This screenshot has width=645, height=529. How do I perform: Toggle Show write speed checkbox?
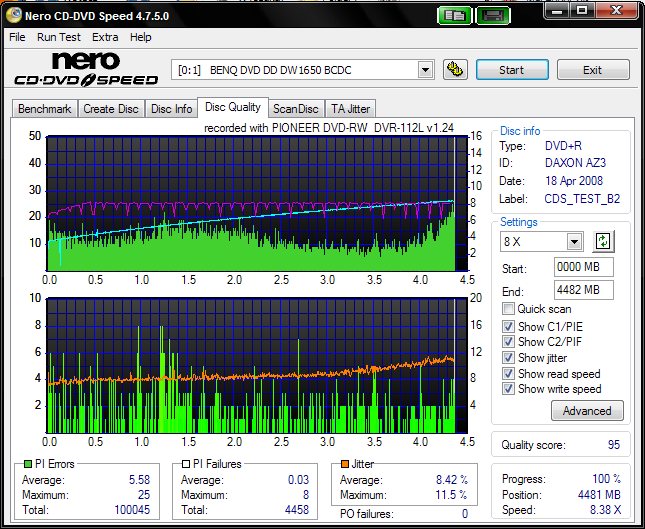(508, 389)
